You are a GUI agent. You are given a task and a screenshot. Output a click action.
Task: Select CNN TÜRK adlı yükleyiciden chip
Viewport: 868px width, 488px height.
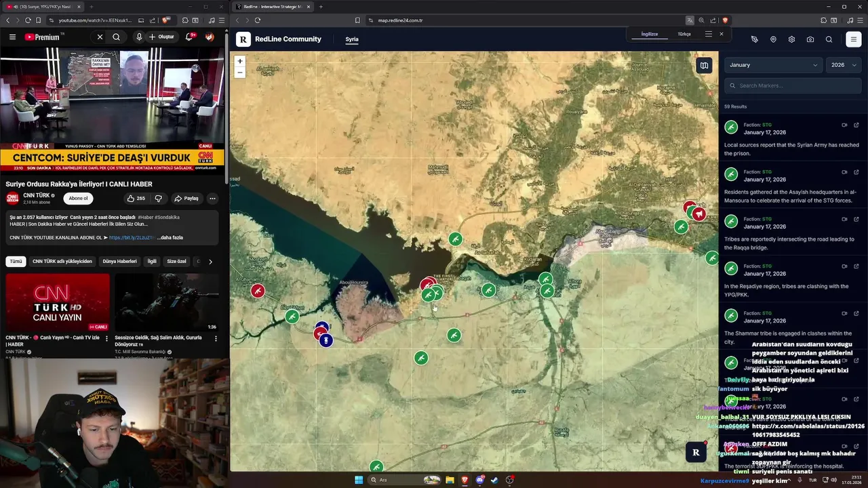(62, 262)
